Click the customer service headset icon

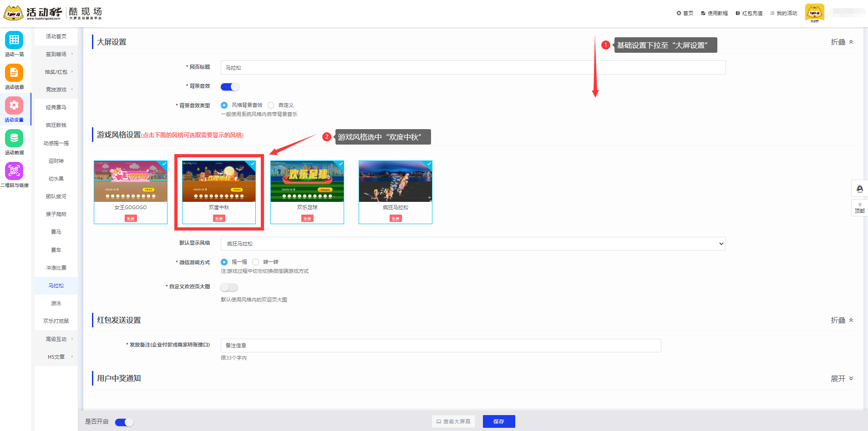click(x=859, y=189)
